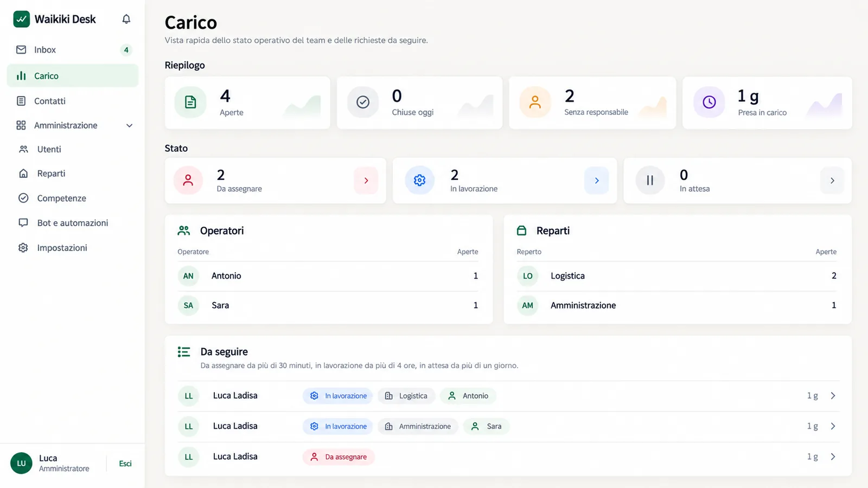The image size is (868, 488).
Task: Open the Logistica request row chevron
Action: click(833, 396)
